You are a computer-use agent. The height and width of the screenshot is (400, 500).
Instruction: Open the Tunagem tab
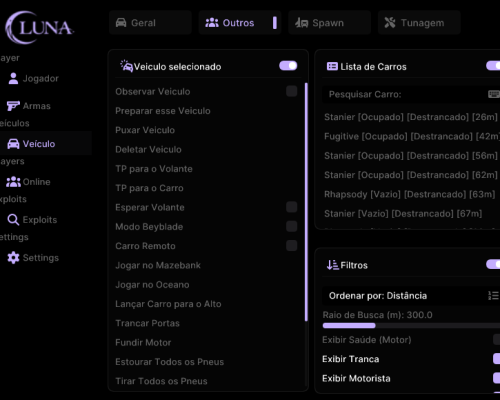419,23
